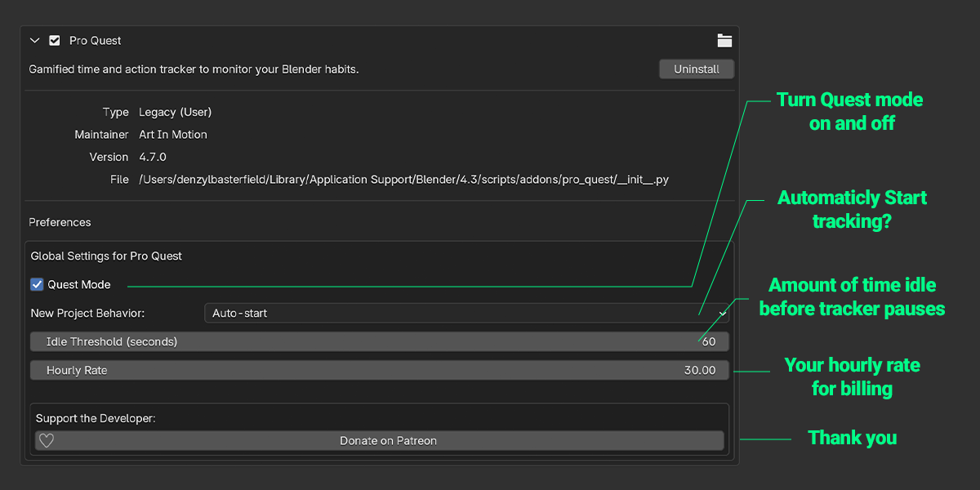Viewport: 980px width, 490px height.
Task: Click the 'Your hourly rate for billing' annotation
Action: [853, 376]
